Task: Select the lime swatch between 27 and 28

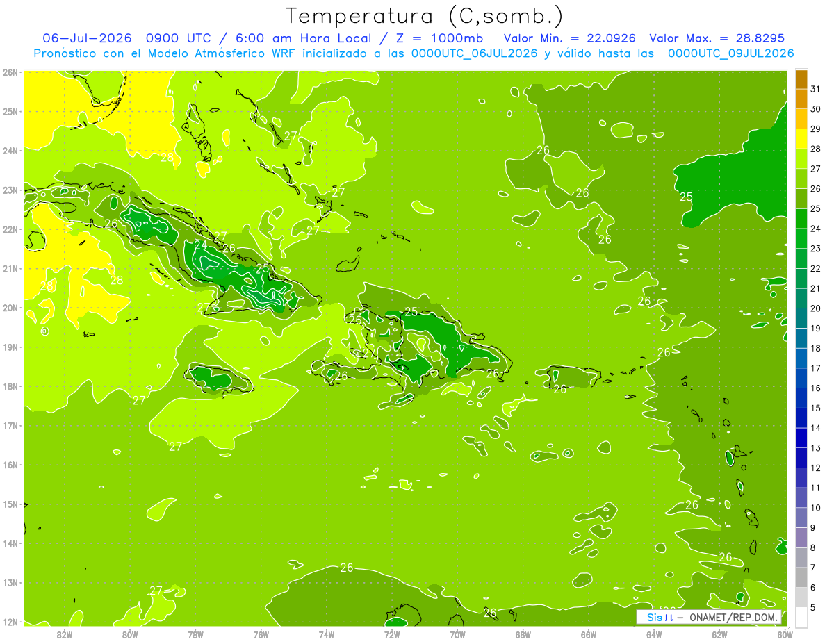Action: [x=801, y=158]
